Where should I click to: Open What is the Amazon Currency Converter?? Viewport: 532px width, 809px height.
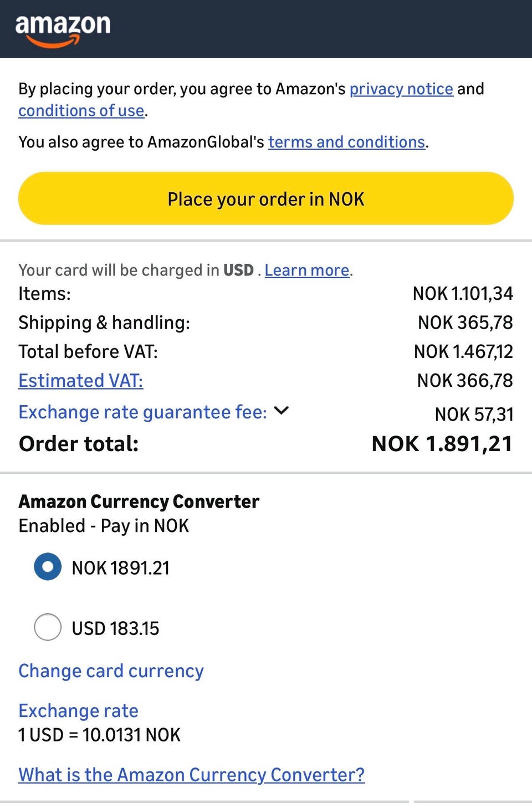192,775
